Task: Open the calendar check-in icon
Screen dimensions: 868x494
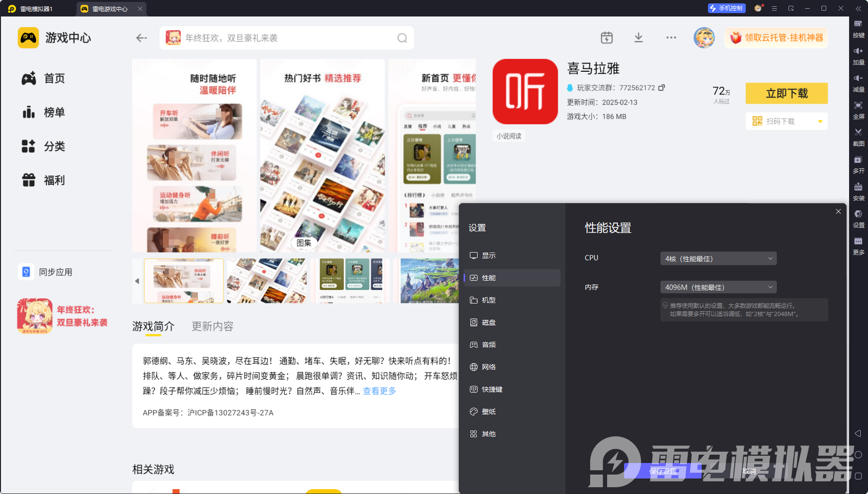Action: click(607, 38)
